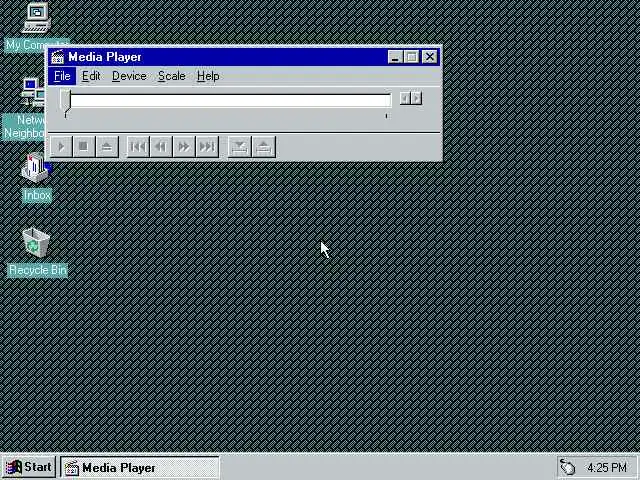The height and width of the screenshot is (480, 640).
Task: Open the Help menu
Action: [208, 76]
